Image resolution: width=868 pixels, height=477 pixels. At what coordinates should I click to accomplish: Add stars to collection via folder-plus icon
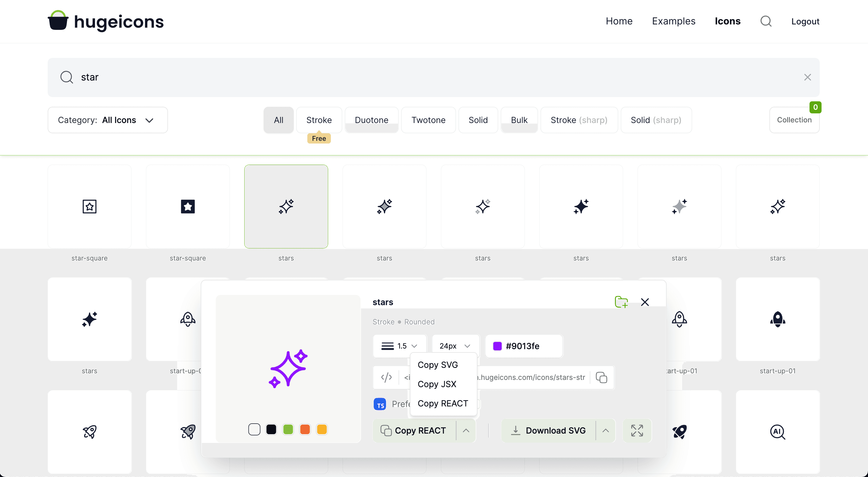(621, 302)
